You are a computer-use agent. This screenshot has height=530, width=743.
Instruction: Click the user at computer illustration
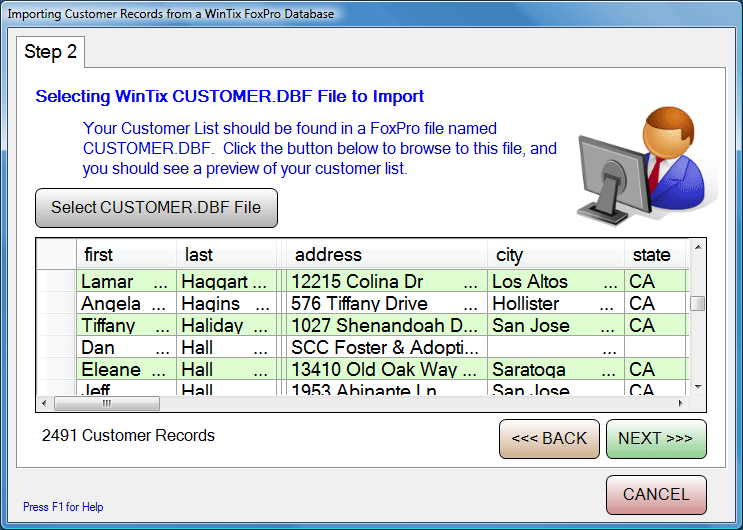pyautogui.click(x=646, y=165)
